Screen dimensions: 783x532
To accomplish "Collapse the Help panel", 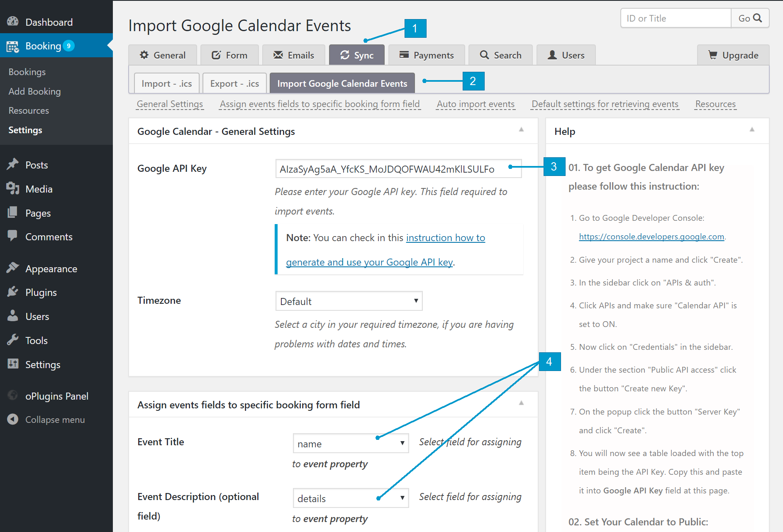I will coord(752,129).
